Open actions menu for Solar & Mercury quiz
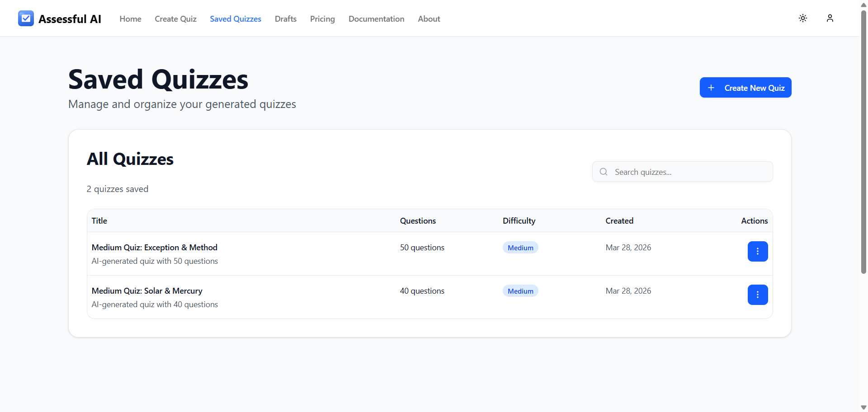This screenshot has height=412, width=868. point(758,295)
